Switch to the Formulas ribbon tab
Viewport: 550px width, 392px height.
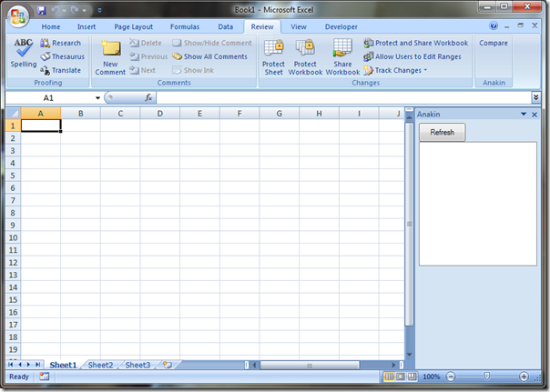[185, 27]
